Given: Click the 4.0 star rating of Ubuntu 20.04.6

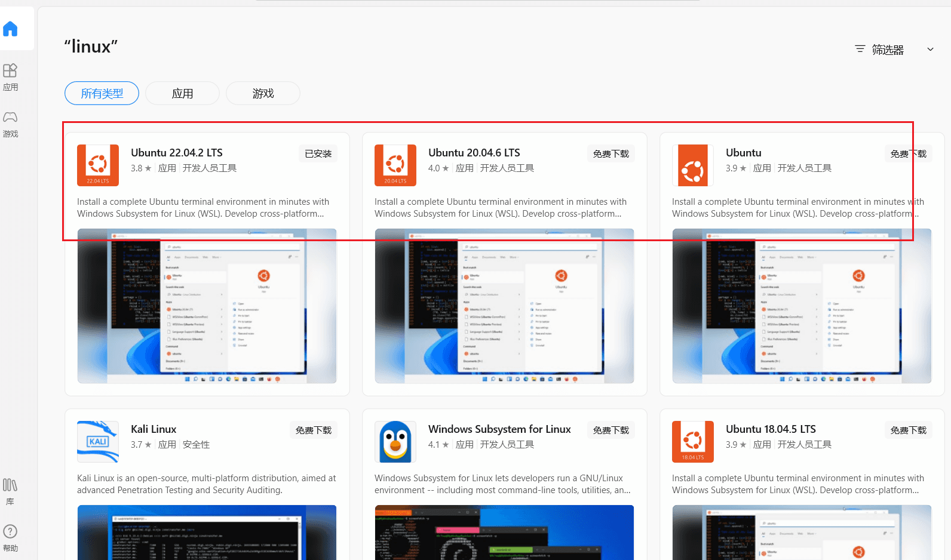Looking at the screenshot, I should point(438,168).
